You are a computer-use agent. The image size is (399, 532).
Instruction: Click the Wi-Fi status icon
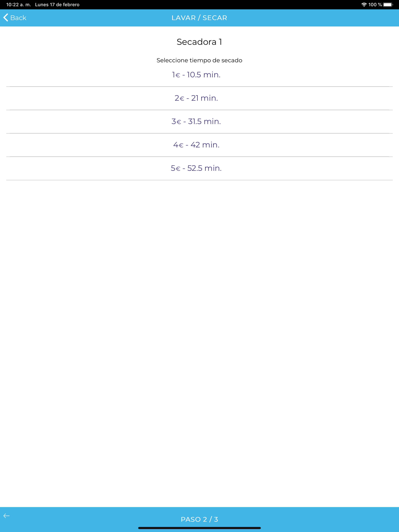(364, 4)
